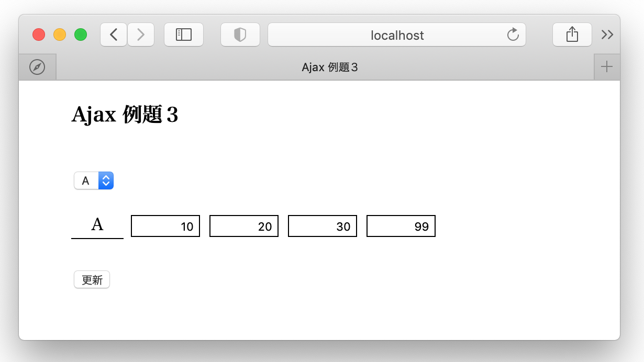Focus the input field containing 20
The height and width of the screenshot is (362, 644).
[x=244, y=226]
